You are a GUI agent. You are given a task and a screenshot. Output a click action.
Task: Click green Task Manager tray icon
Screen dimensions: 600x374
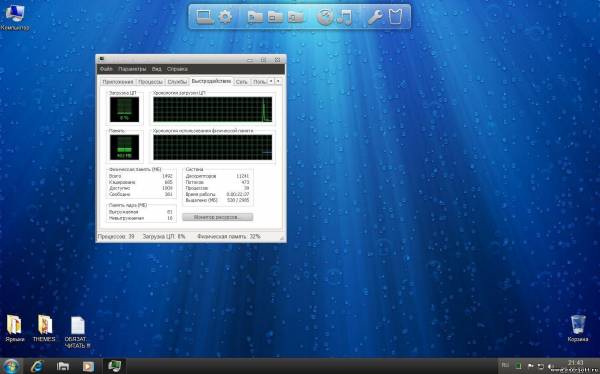(x=518, y=366)
